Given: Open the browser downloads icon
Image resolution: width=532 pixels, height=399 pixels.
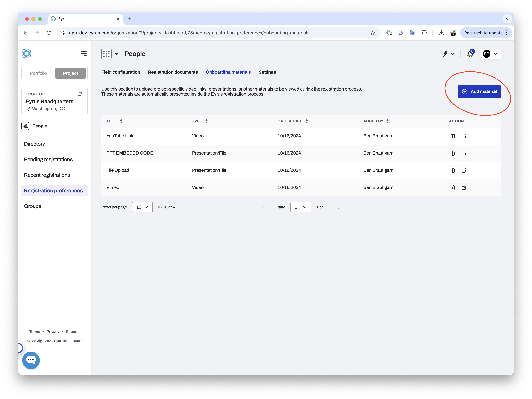Looking at the screenshot, I should [441, 33].
